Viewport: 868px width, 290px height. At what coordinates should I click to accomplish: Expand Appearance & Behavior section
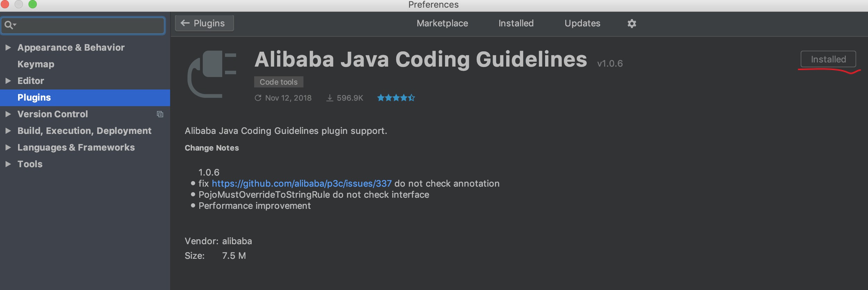coord(8,48)
